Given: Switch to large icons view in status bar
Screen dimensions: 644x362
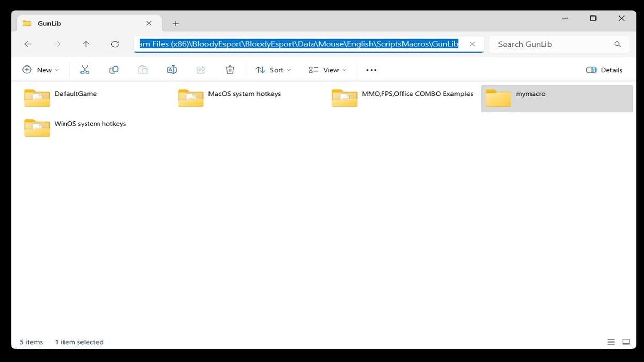Looking at the screenshot, I should click(x=626, y=342).
